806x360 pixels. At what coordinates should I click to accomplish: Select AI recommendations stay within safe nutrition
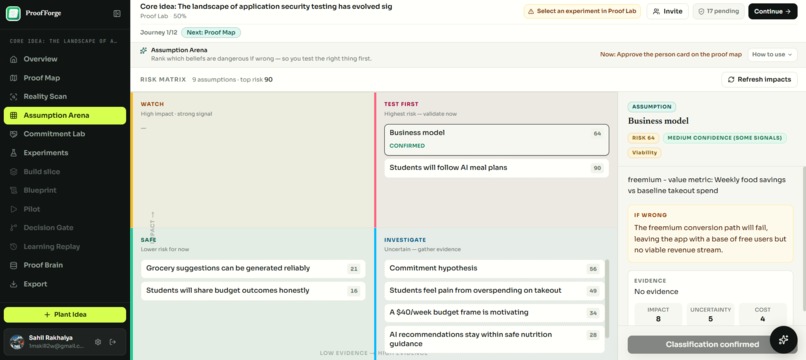tap(494, 339)
